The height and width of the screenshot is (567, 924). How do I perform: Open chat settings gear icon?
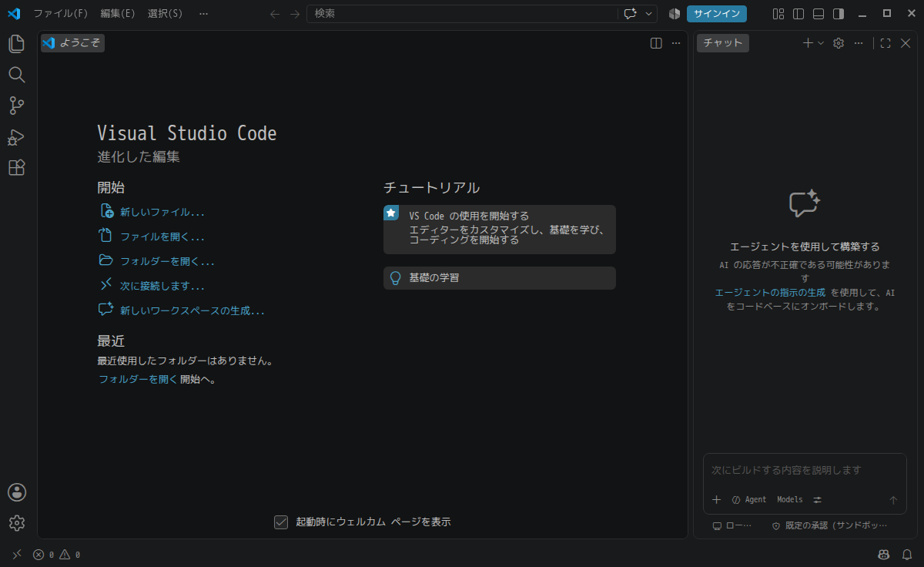[839, 43]
